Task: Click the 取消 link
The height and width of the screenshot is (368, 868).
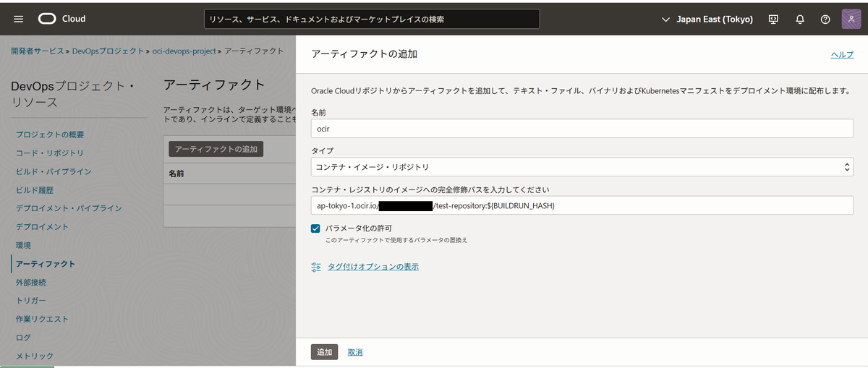Action: click(x=355, y=352)
